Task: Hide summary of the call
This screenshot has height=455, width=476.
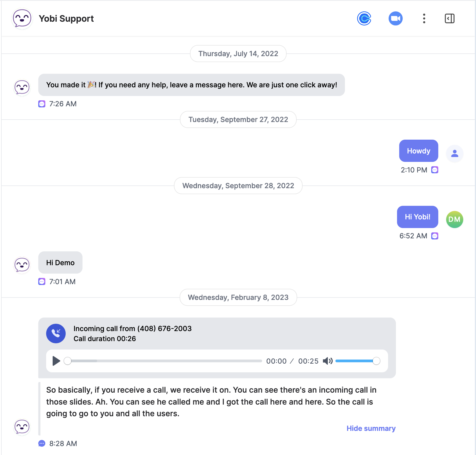Action: tap(371, 428)
